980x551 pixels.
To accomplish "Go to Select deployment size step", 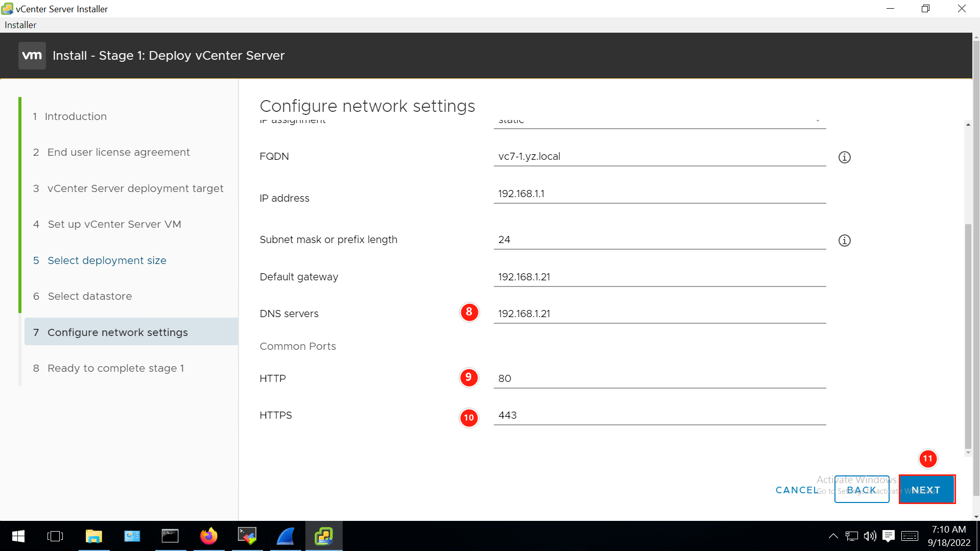I will click(100, 260).
